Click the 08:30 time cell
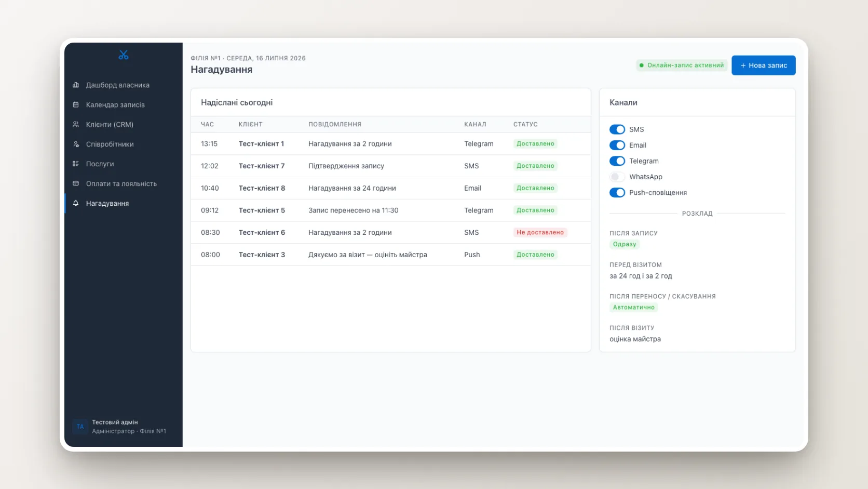Viewport: 868px width, 489px height. [210, 232]
